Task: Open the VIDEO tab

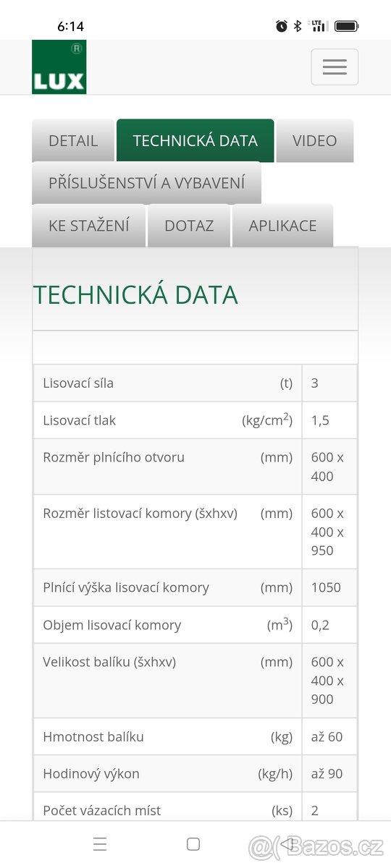Action: coord(315,140)
